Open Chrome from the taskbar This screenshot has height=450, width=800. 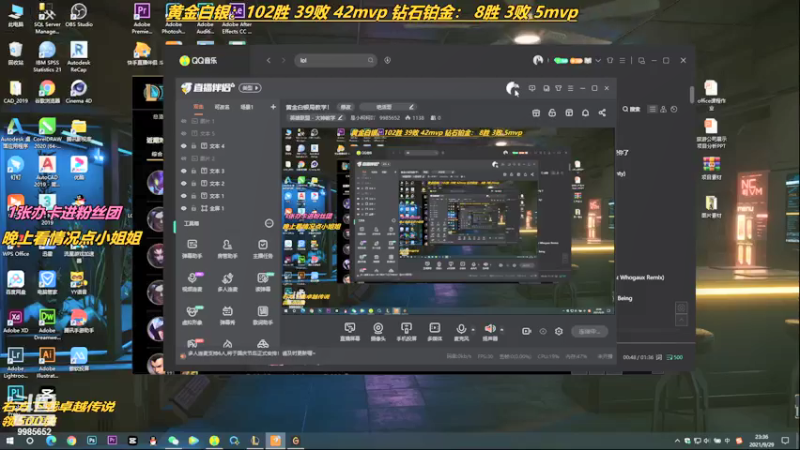(x=71, y=440)
